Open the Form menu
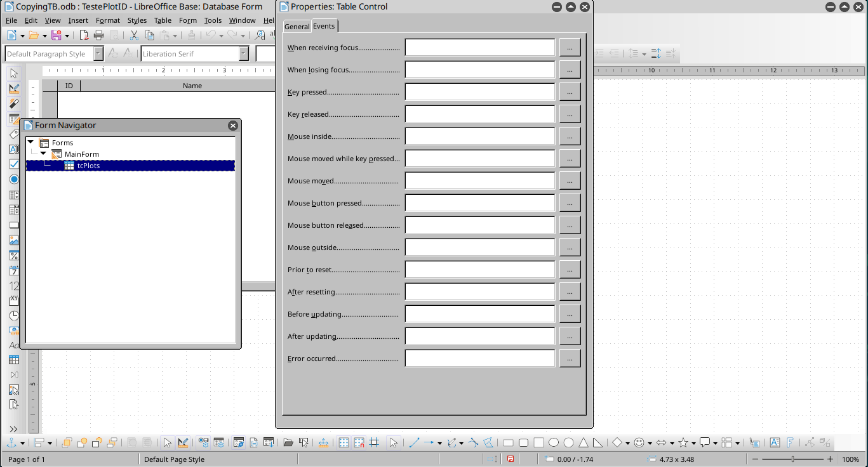The image size is (868, 467). tap(188, 20)
